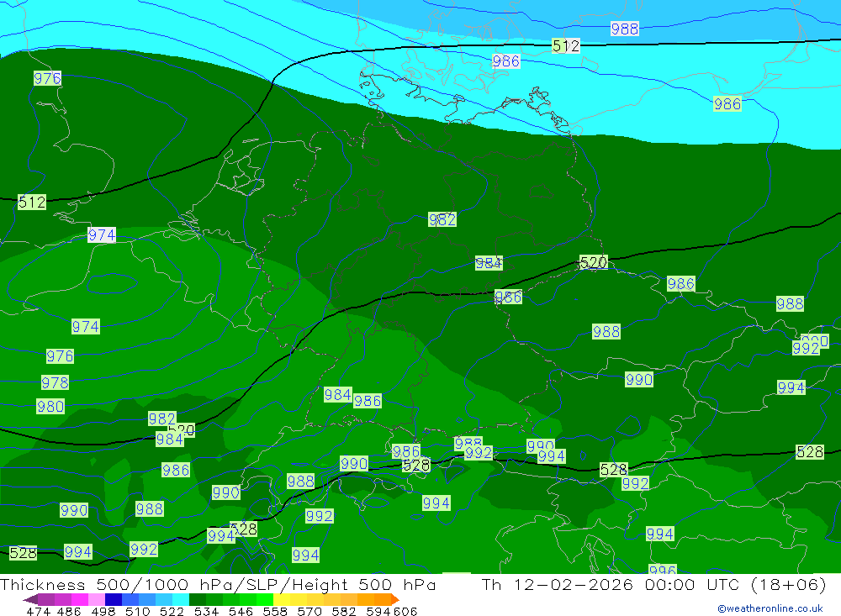The image size is (841, 616).
Task: Open the weatheronline.co.uk copyright link
Action: click(770, 608)
